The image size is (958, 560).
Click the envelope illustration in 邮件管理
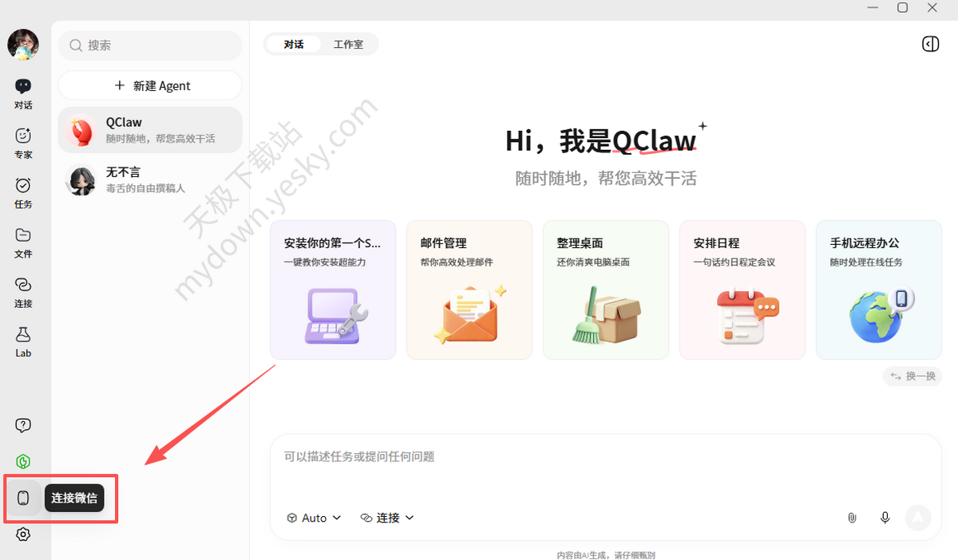(470, 315)
